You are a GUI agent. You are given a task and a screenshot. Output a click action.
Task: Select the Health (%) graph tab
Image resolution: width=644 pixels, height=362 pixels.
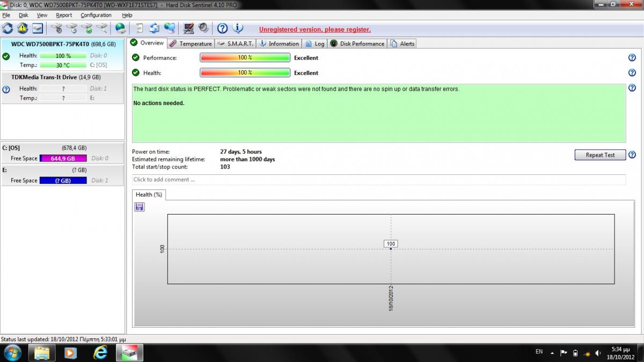(x=149, y=195)
